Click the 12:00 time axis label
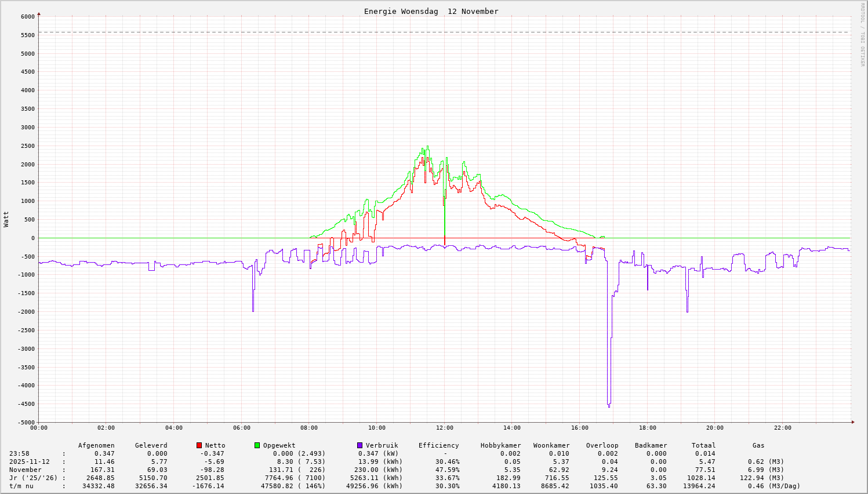This screenshot has width=868, height=494. coord(444,428)
